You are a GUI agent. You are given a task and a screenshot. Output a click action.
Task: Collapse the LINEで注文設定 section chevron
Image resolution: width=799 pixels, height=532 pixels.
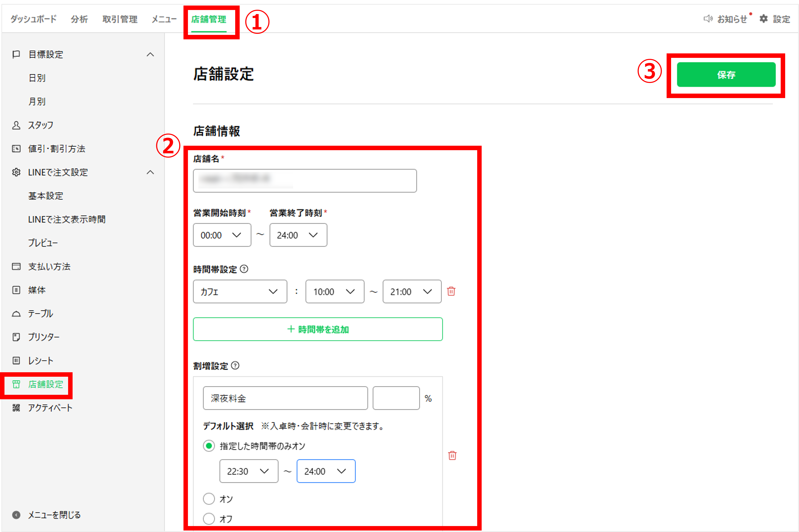coord(150,172)
